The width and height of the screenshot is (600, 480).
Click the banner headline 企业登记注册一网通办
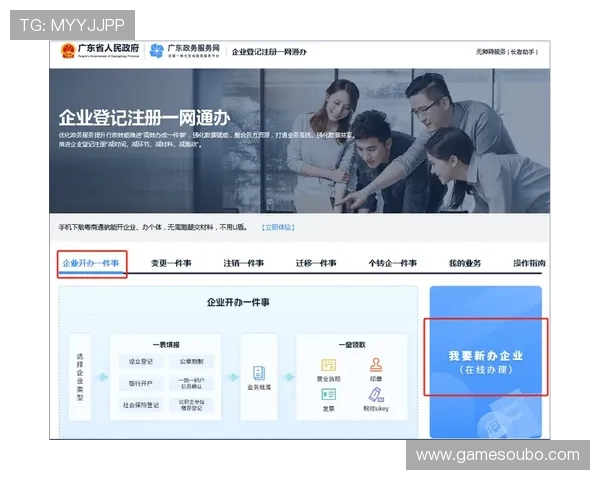pyautogui.click(x=144, y=118)
